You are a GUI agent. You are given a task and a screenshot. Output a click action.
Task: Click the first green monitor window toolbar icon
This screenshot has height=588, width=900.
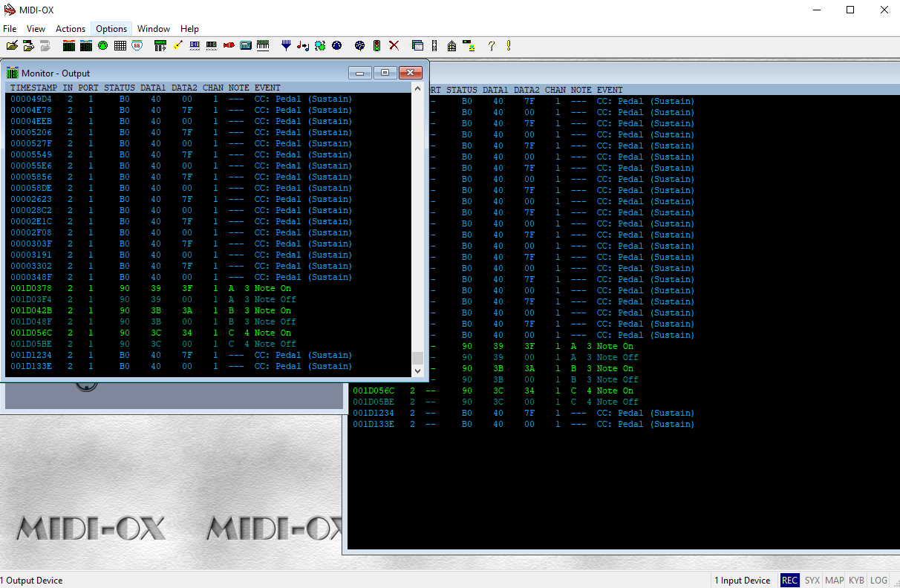69,45
